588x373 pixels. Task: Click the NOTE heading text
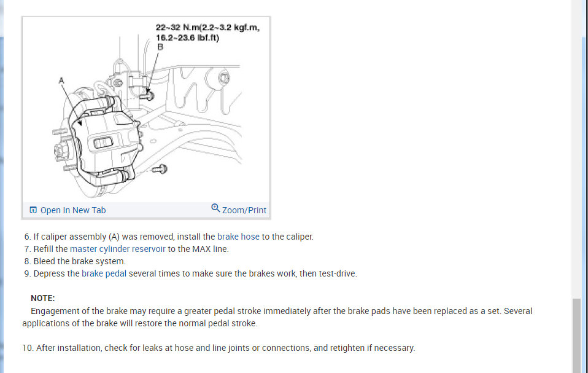(43, 298)
